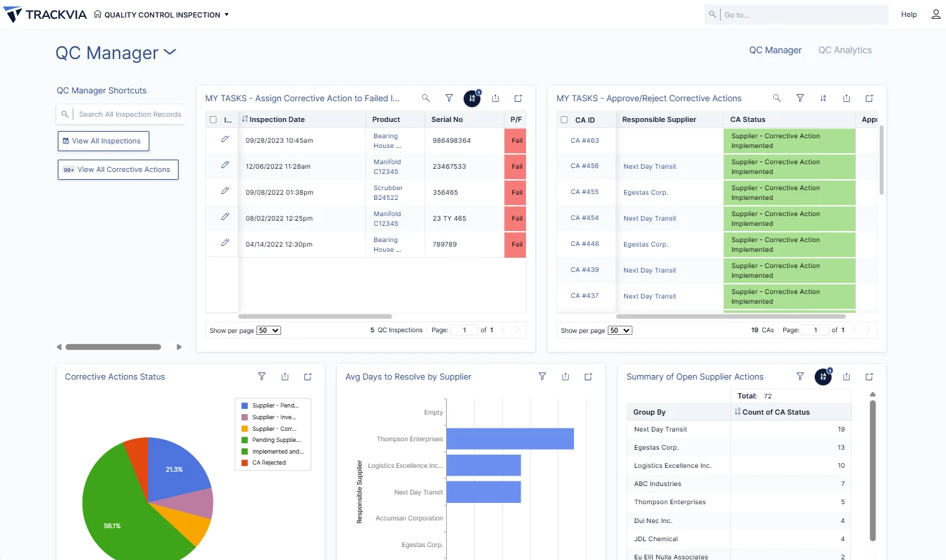The image size is (946, 560).
Task: Click Next Day Transit summary row
Action: click(x=740, y=430)
